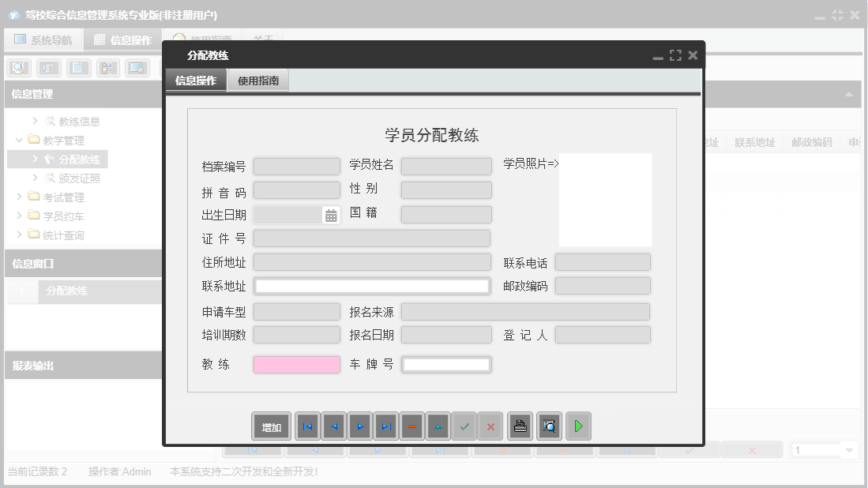Open the print icon in the dialog toolbar
868x488 pixels.
[521, 426]
